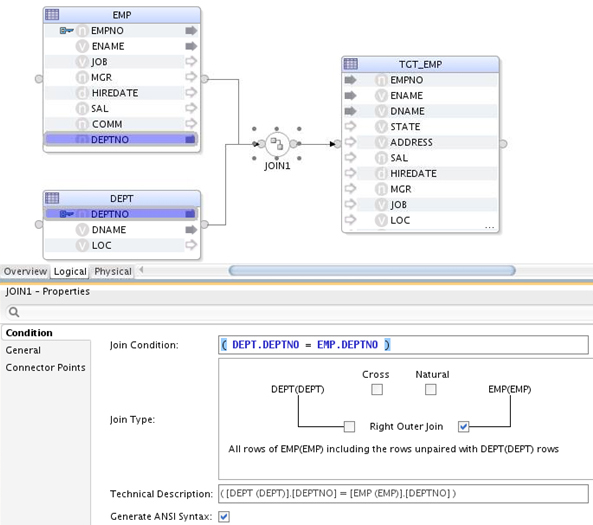This screenshot has width=593, height=525.
Task: Select the DEPTNO attribute in EMP
Action: click(121, 139)
